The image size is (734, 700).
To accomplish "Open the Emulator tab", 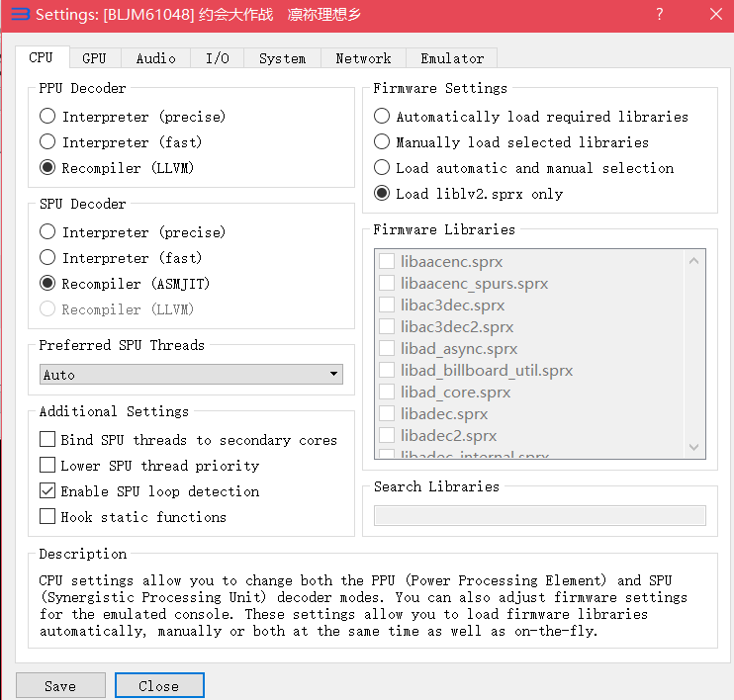I will coord(452,58).
